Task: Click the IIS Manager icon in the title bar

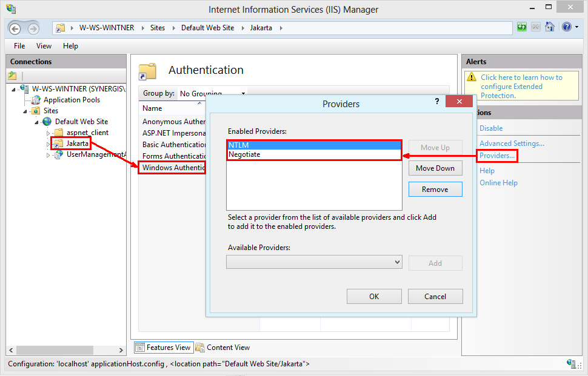Action: pyautogui.click(x=11, y=8)
